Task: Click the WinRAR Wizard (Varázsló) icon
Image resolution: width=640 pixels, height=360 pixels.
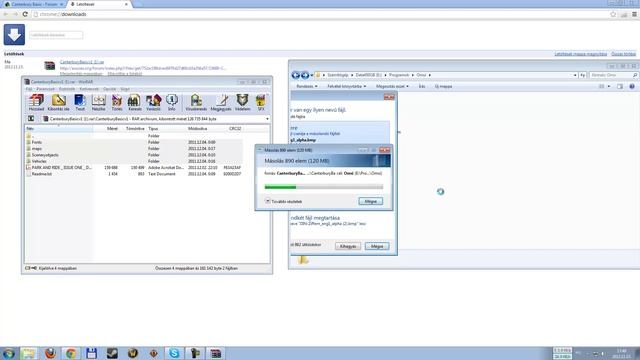Action: click(x=153, y=102)
